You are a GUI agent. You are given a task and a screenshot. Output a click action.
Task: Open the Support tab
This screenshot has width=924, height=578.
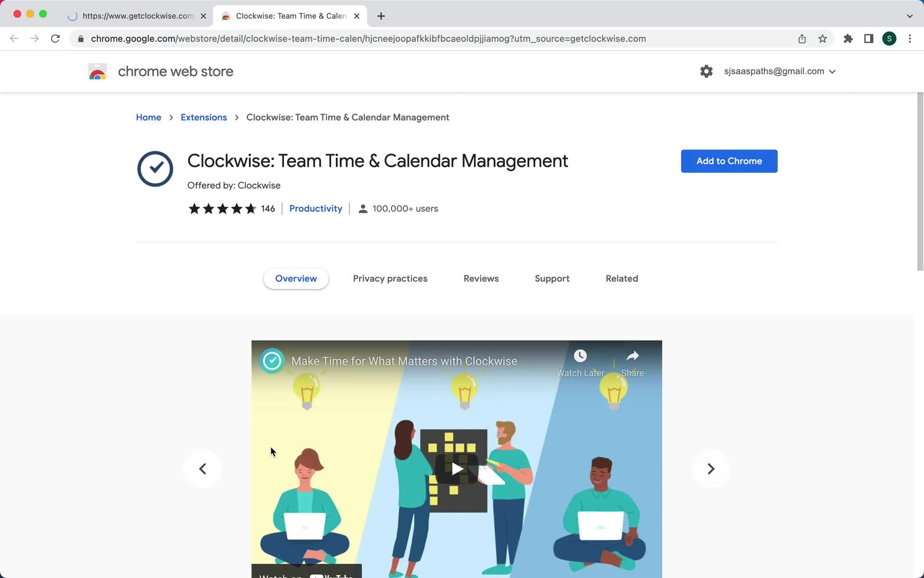552,278
